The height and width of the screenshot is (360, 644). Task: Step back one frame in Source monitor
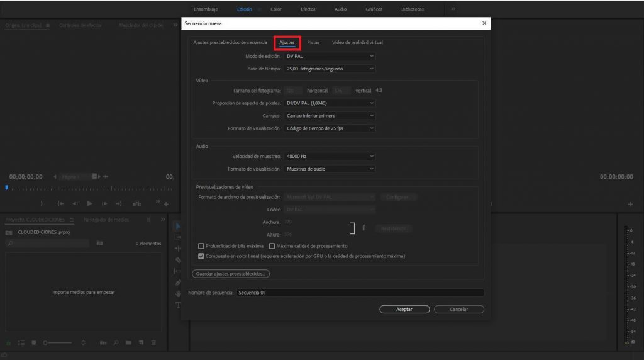[x=75, y=203]
